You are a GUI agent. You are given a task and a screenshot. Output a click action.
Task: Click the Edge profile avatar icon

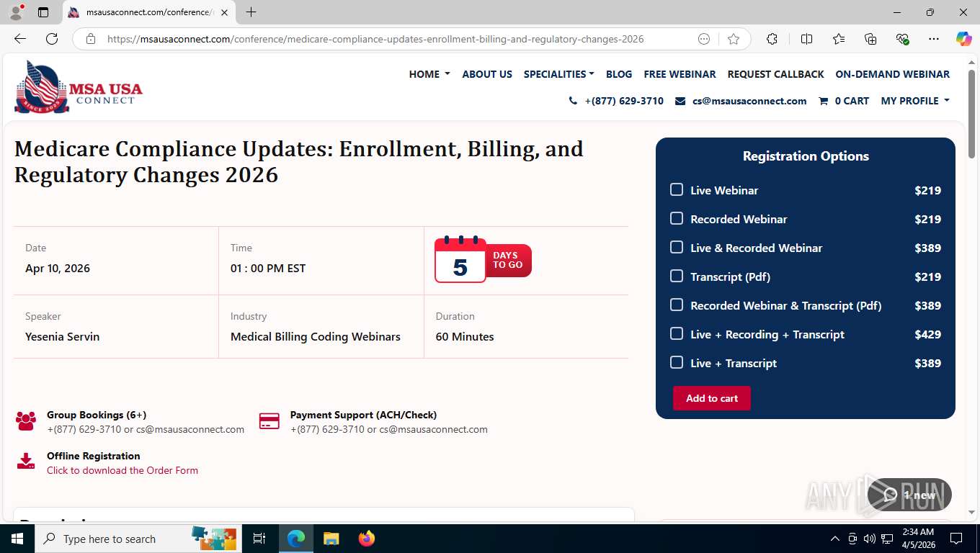[15, 12]
